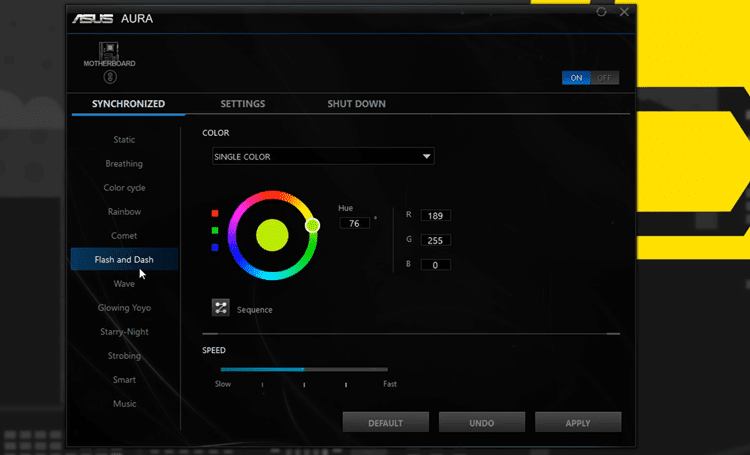Image resolution: width=750 pixels, height=455 pixels.
Task: Click the speed slider track
Action: pyautogui.click(x=304, y=369)
